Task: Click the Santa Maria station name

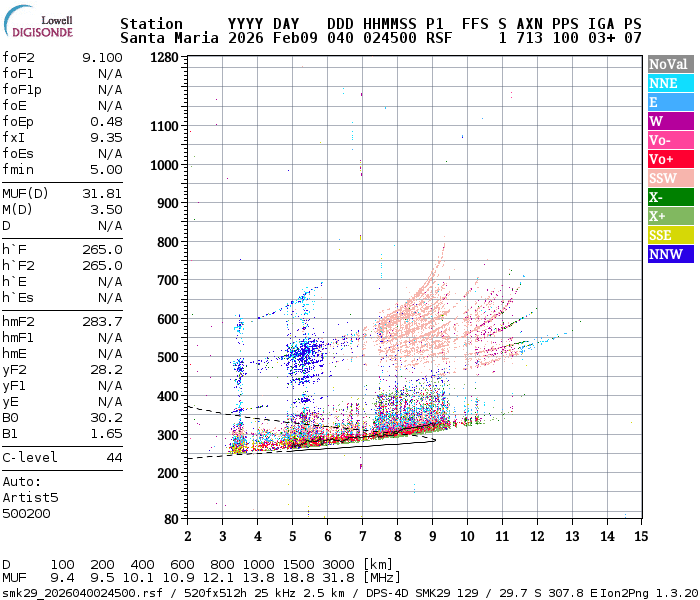Action: (169, 38)
